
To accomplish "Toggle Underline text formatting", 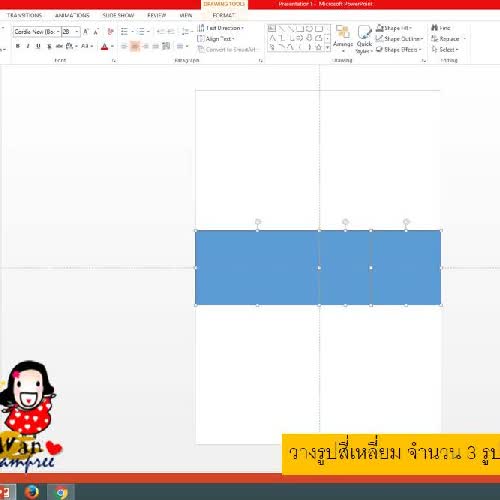I will pos(38,46).
